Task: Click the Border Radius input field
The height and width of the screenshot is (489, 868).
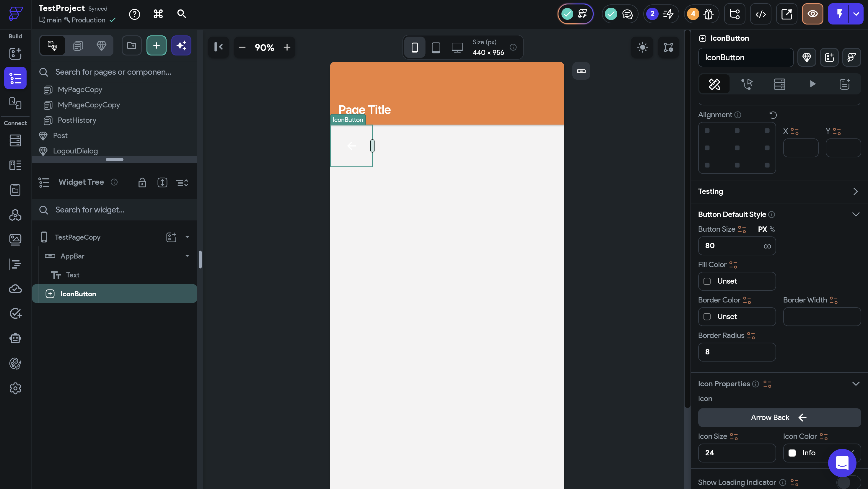Action: pyautogui.click(x=737, y=352)
